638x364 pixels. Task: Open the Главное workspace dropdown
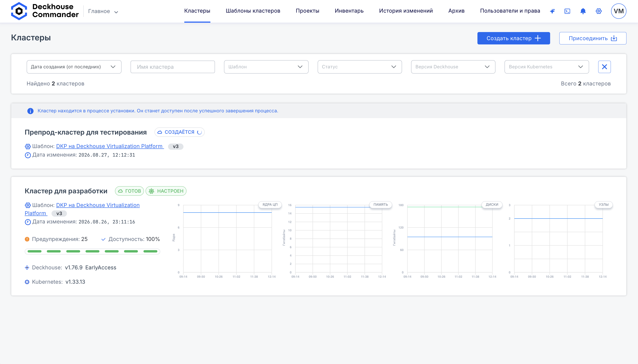click(x=103, y=11)
